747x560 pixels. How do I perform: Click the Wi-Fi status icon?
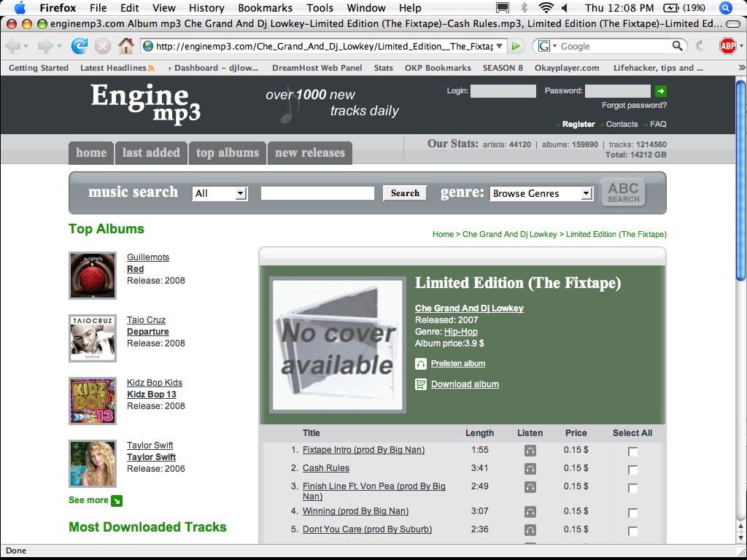546,8
